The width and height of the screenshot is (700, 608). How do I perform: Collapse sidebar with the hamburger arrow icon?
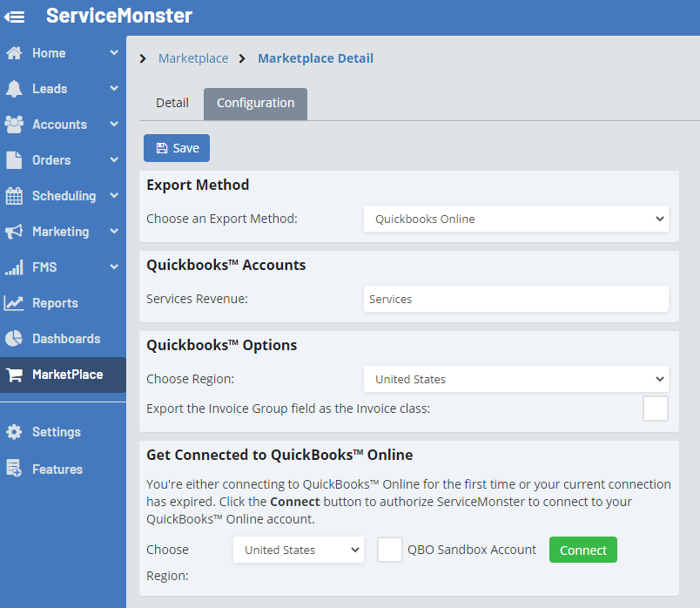tap(15, 17)
